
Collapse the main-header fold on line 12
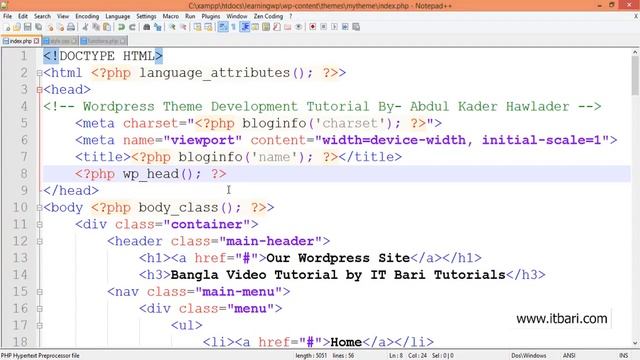[x=39, y=242]
